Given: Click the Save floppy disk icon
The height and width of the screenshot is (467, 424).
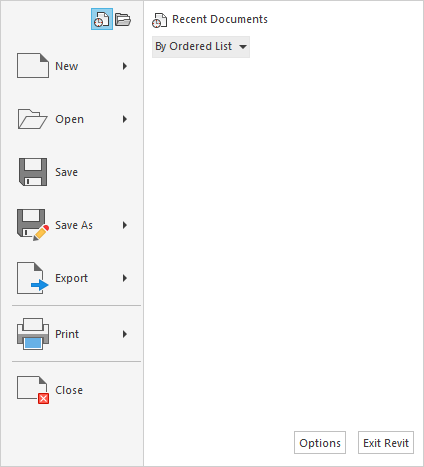Looking at the screenshot, I should tap(33, 172).
